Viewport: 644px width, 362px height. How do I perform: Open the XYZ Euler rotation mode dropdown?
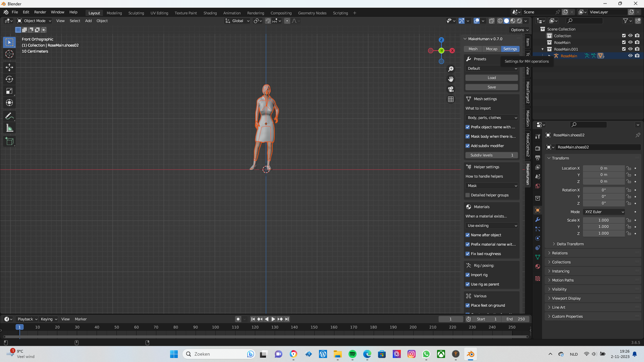pos(604,212)
